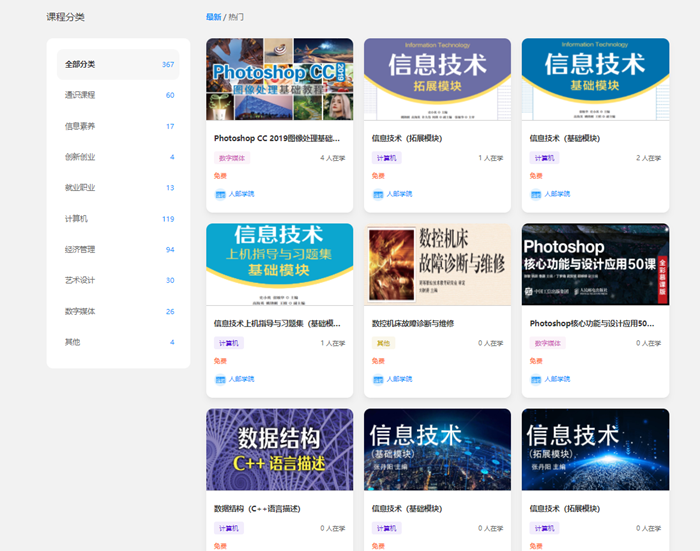
Task: Click count 119 beside 计算机 in sidebar
Action: [168, 219]
